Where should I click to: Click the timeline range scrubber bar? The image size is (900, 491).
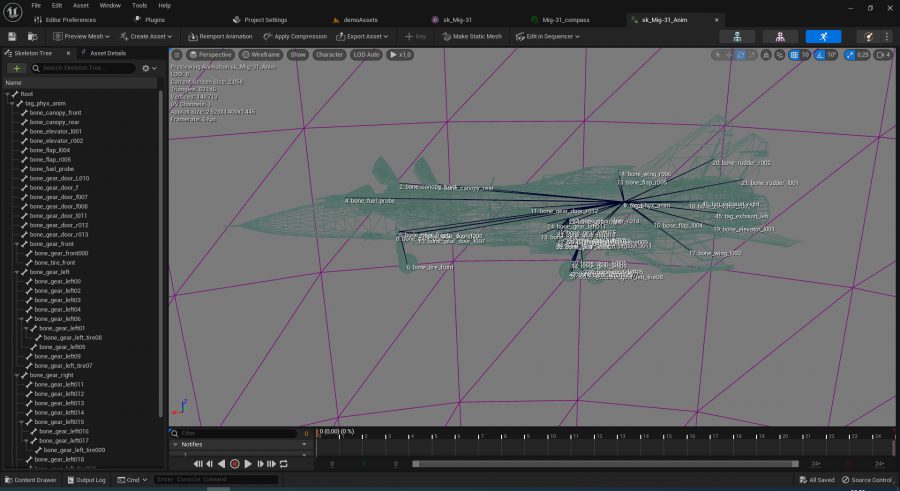[x=606, y=463]
